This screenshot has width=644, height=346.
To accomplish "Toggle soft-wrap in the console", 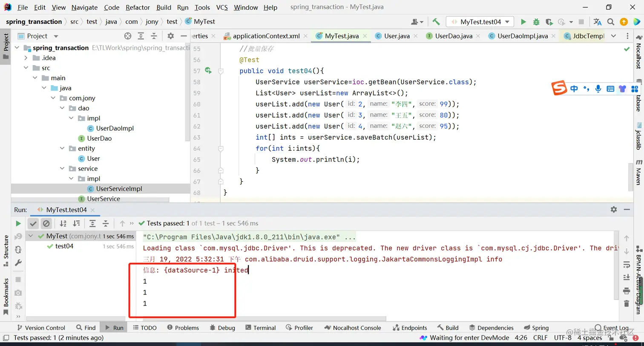I will tap(626, 265).
